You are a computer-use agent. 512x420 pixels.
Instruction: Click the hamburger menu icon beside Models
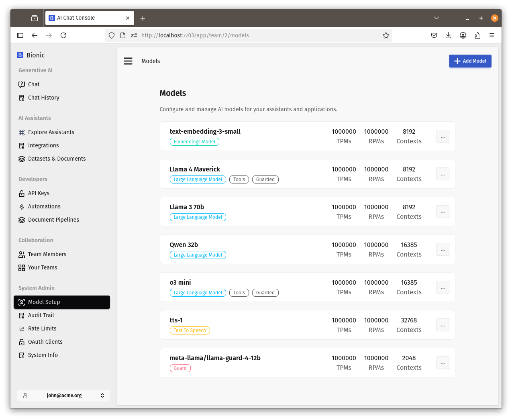point(128,61)
